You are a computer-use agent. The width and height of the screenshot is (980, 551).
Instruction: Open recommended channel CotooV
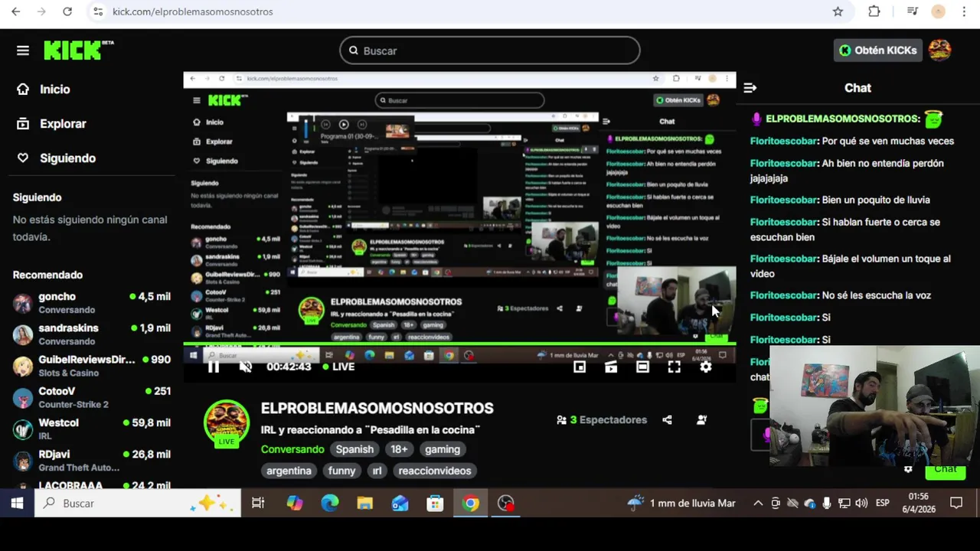tap(92, 397)
